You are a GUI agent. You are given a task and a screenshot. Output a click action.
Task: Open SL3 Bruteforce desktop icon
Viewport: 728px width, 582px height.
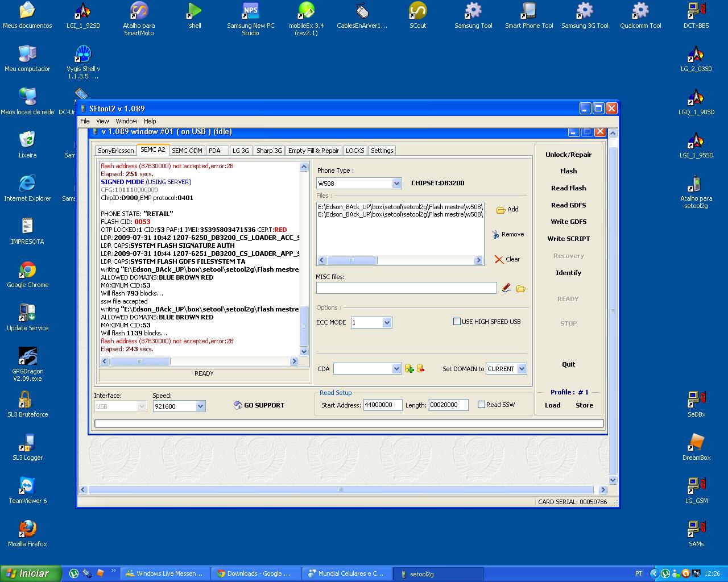(27, 404)
